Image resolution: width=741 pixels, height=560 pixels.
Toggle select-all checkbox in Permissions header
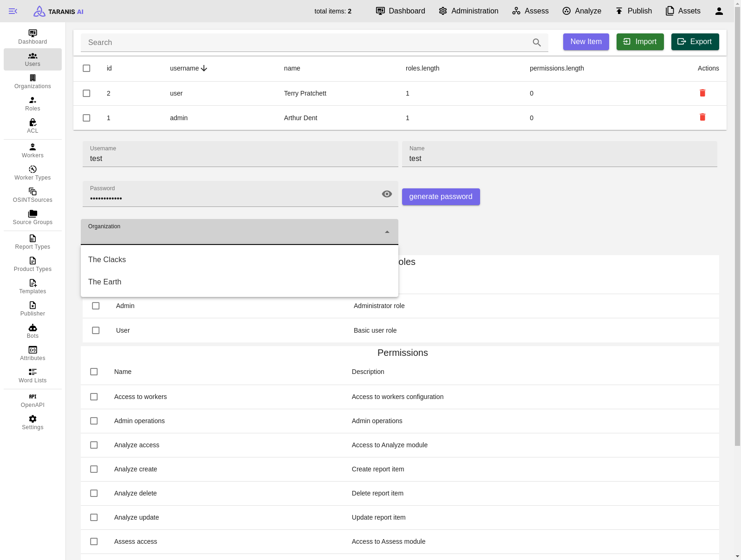click(x=94, y=372)
